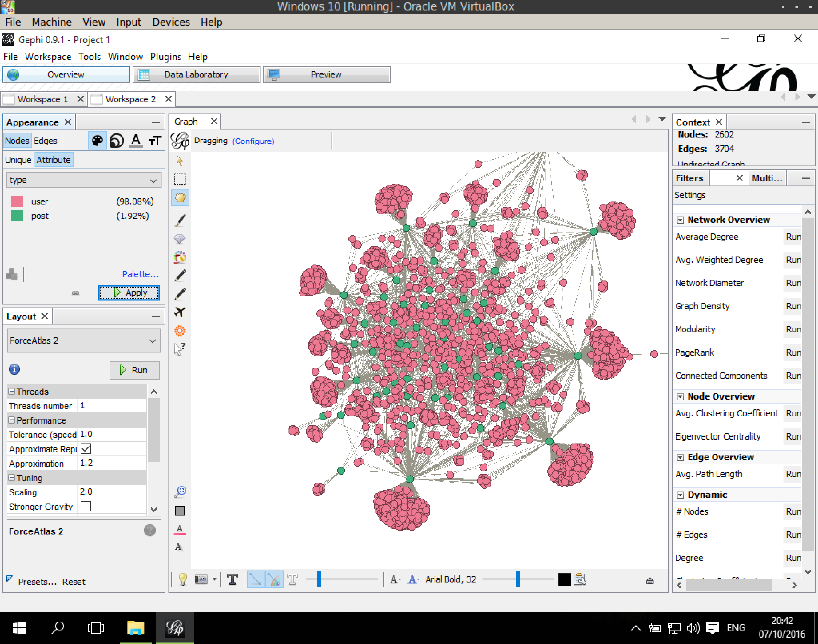Viewport: 818px width, 644px height.
Task: Select the color palette appearance icon
Action: (97, 141)
